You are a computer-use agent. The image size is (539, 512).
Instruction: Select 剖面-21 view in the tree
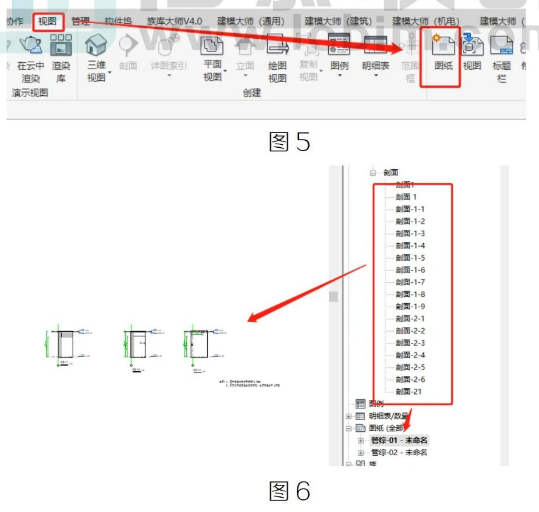pyautogui.click(x=408, y=392)
